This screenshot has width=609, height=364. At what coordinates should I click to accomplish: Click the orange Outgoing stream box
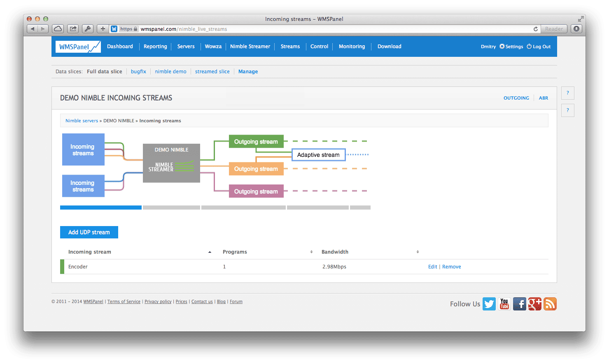256,169
